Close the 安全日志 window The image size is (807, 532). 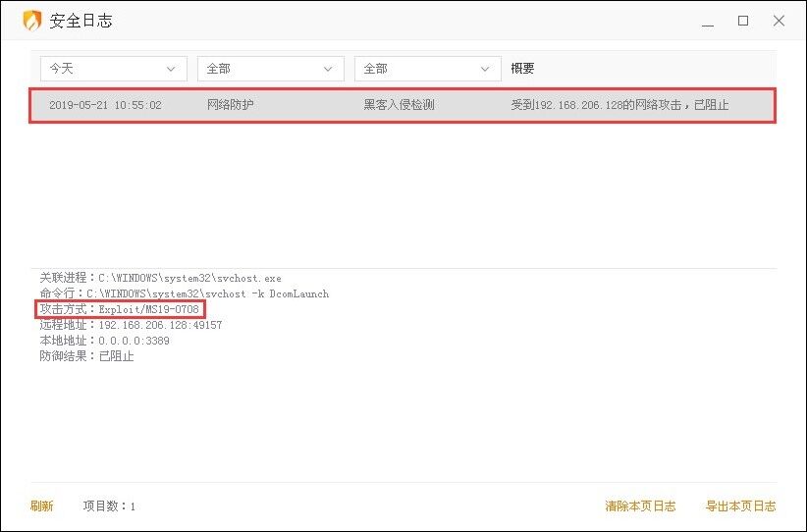779,21
